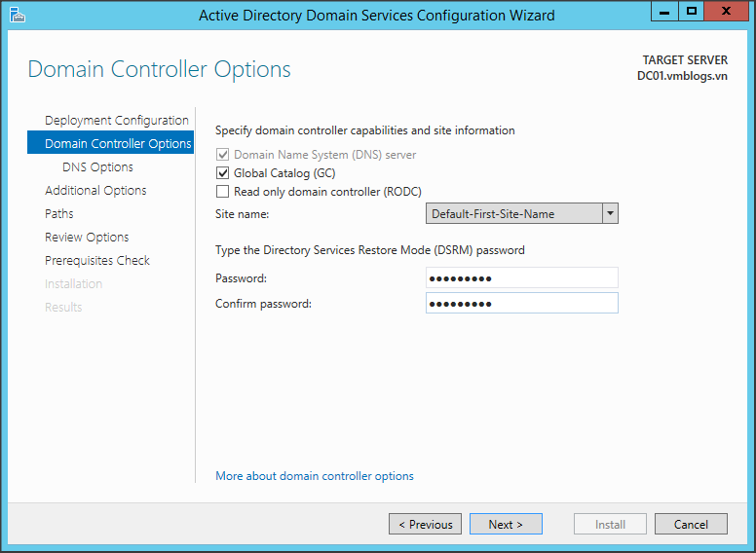The width and height of the screenshot is (756, 553).
Task: Click the wizard icon in title bar
Action: pos(18,15)
